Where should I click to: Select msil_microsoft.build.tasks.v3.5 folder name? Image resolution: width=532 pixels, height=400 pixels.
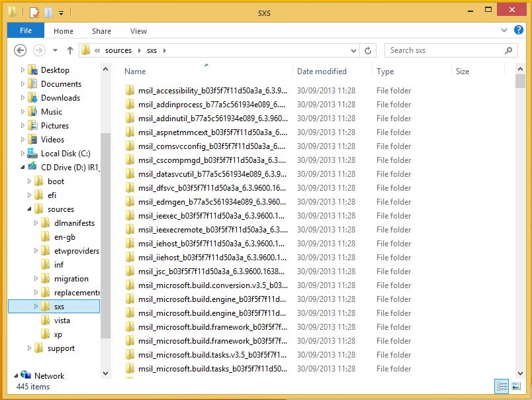pyautogui.click(x=212, y=355)
